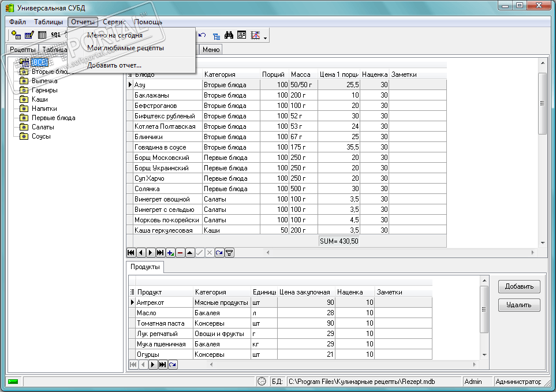Click the products grid column settings icon
The width and height of the screenshot is (556, 392).
pos(132,292)
